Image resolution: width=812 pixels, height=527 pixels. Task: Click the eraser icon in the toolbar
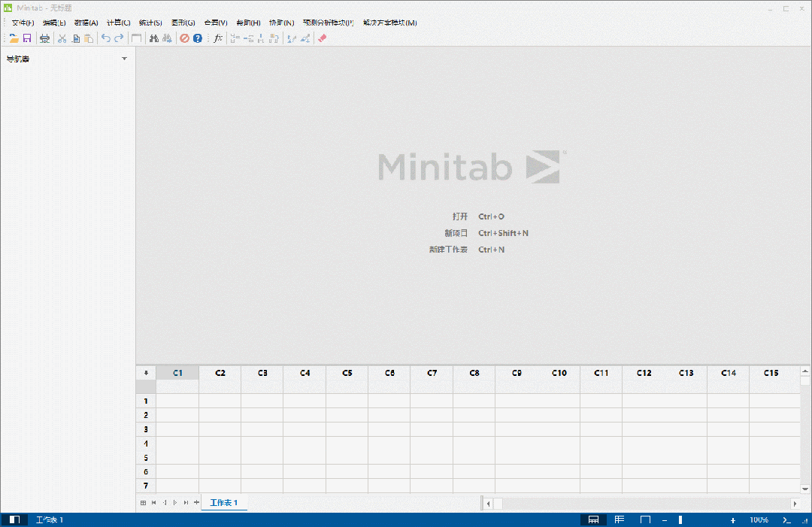[322, 38]
